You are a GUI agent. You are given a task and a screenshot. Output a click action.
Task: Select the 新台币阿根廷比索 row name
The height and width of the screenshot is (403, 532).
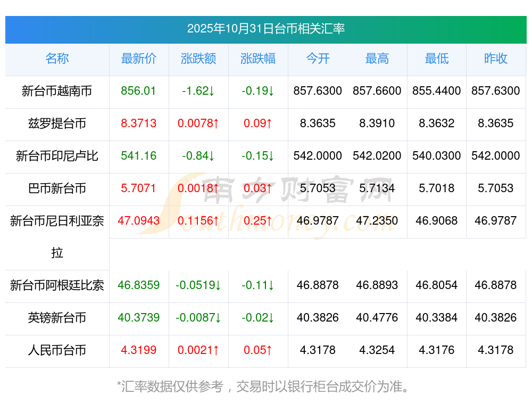click(57, 285)
